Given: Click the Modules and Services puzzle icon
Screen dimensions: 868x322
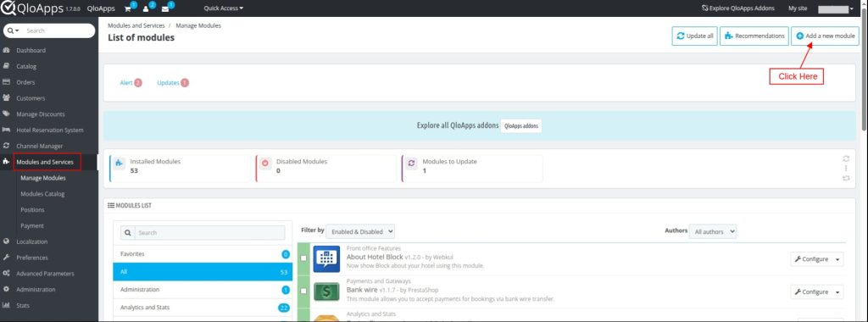Looking at the screenshot, I should 6,162.
